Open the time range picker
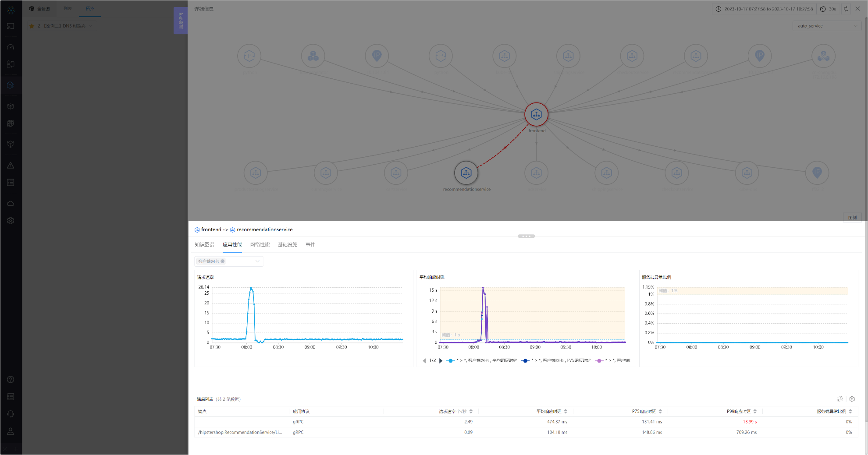868x455 pixels. click(x=764, y=9)
